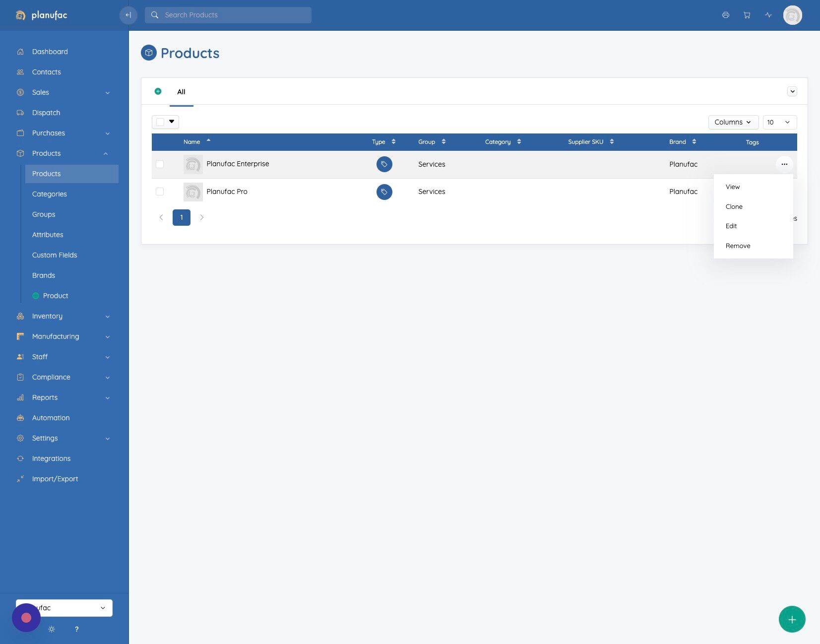Toggle the theme brightness sun icon
Viewport: 820px width, 644px height.
tap(52, 629)
